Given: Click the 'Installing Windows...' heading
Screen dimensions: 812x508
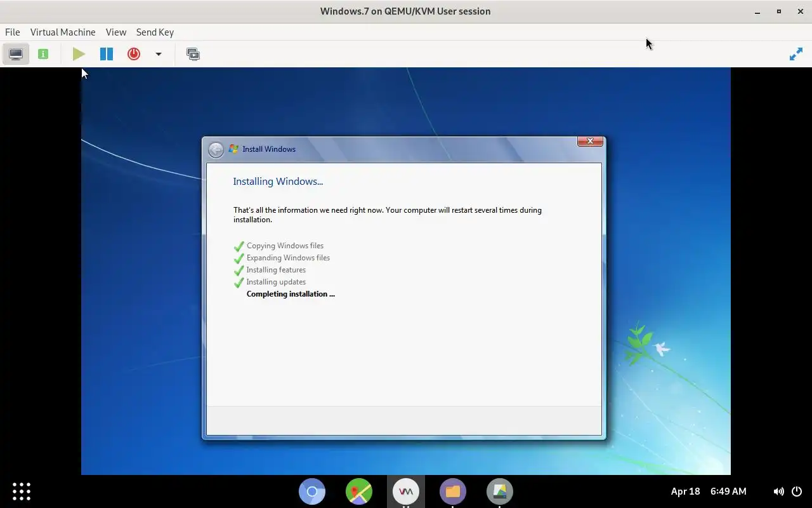Looking at the screenshot, I should (278, 182).
